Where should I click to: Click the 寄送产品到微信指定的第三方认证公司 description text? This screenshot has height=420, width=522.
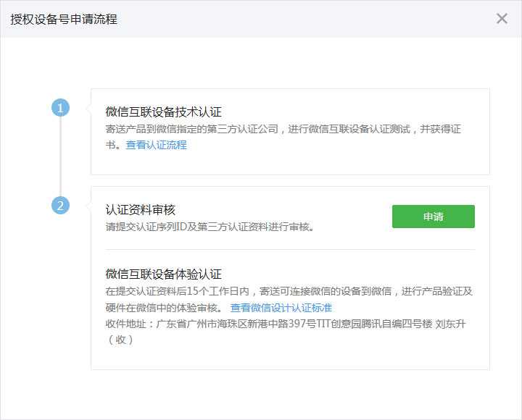283,129
